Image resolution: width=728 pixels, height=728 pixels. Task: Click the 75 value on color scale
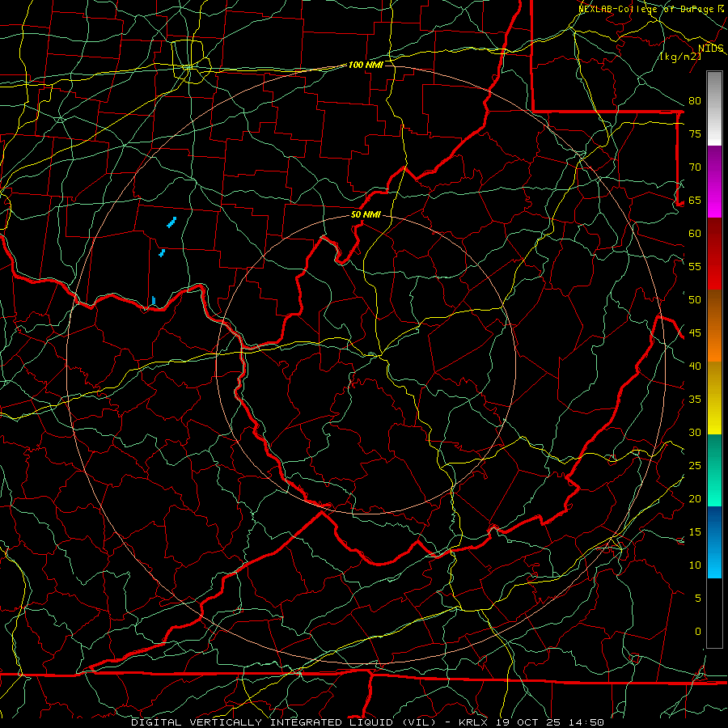(695, 133)
